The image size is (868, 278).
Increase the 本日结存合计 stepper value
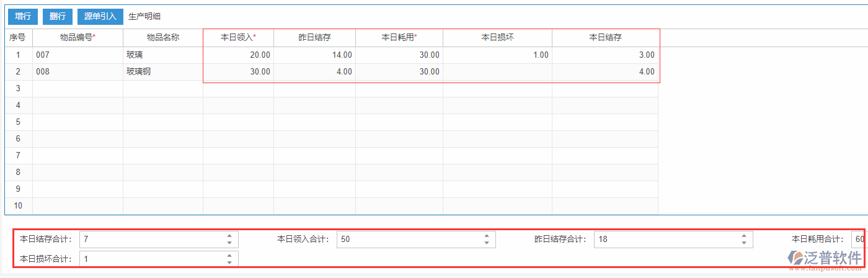(229, 236)
